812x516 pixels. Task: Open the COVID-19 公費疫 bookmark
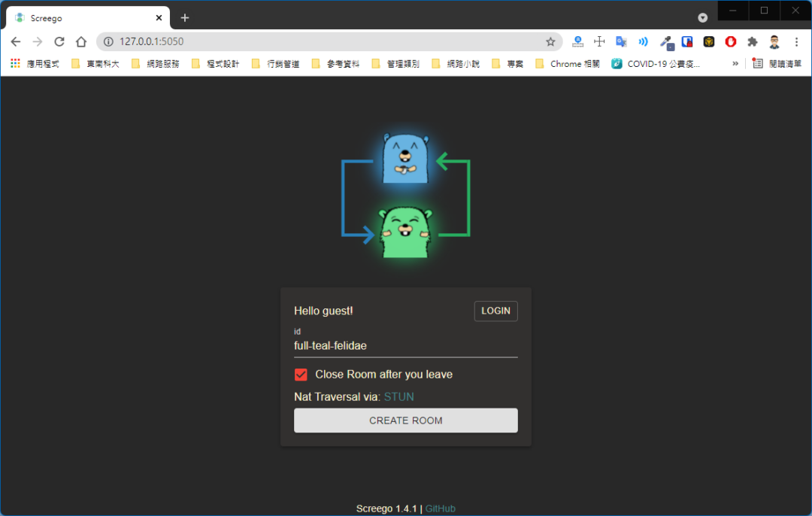tap(656, 64)
